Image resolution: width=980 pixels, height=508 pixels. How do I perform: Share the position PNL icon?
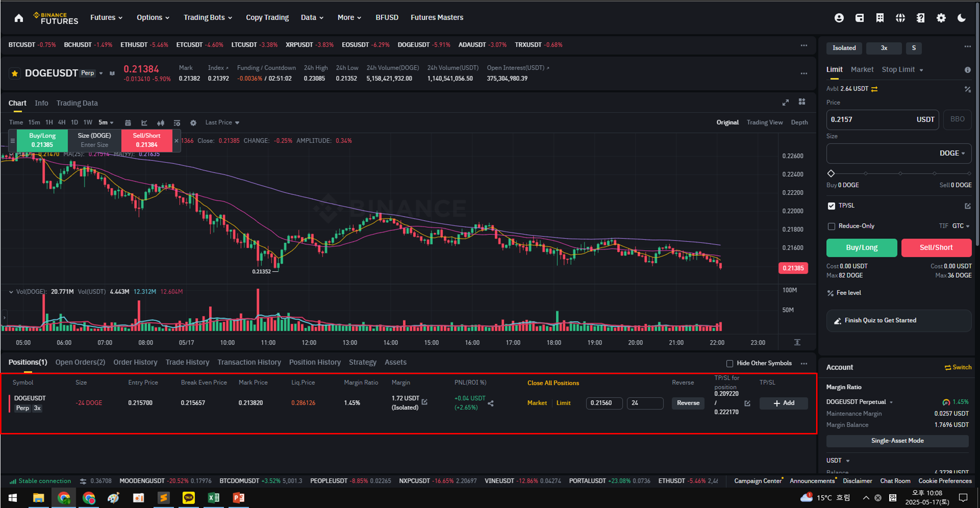coord(491,403)
